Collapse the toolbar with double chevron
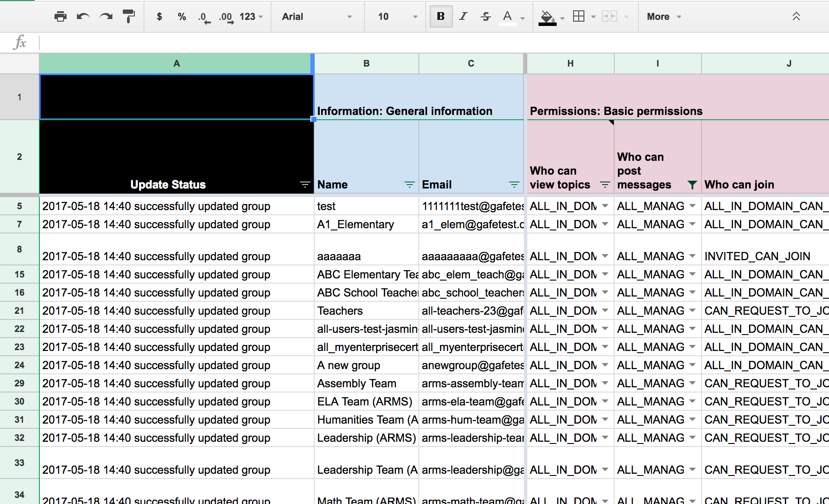Screen dimensions: 829x504 [x=796, y=16]
